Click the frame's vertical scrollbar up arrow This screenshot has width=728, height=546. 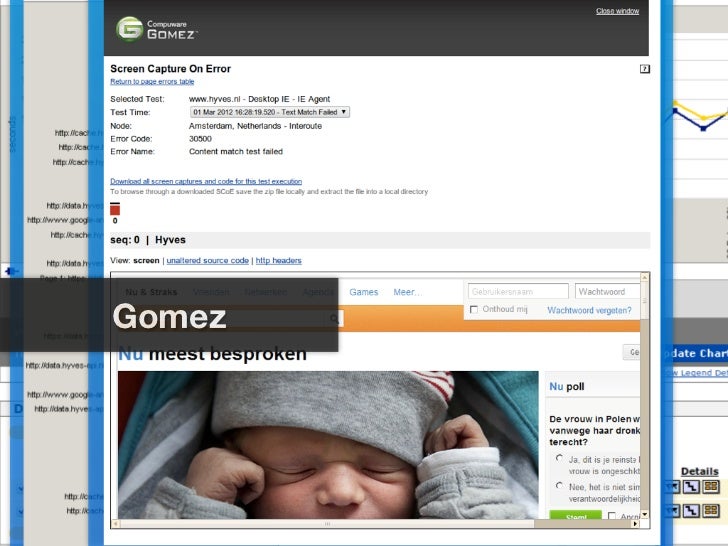pos(644,277)
